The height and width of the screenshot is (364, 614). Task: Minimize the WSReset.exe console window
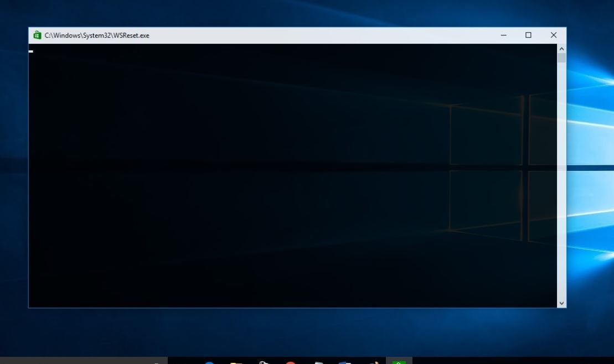[503, 35]
